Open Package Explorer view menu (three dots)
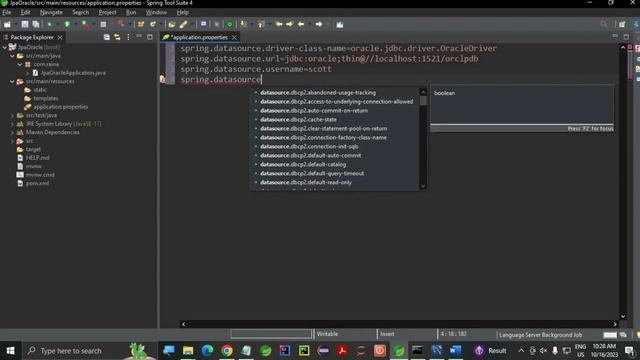640x360 pixels. (x=129, y=37)
